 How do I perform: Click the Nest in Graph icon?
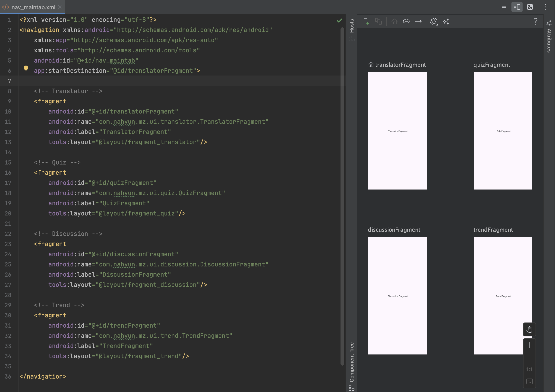pos(378,22)
